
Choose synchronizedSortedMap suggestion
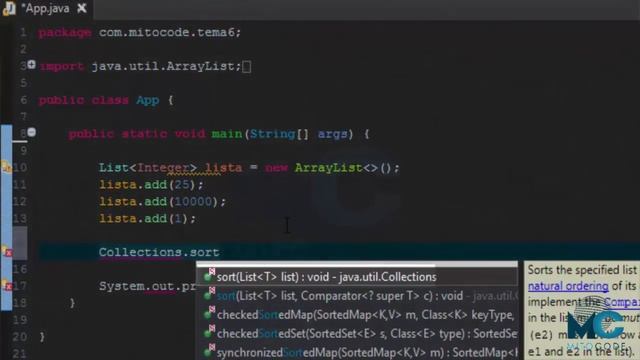click(x=357, y=352)
